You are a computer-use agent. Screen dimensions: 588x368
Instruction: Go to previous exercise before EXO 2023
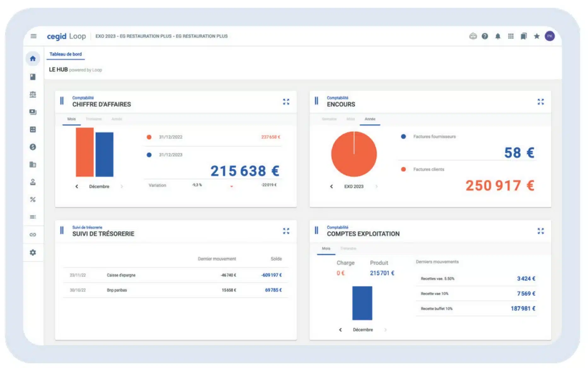tap(331, 187)
